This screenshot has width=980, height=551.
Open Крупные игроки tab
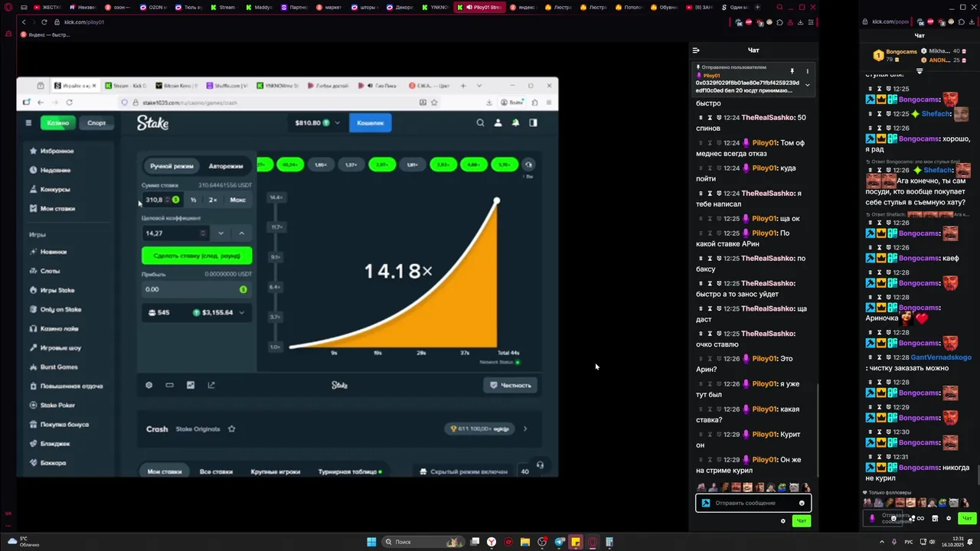coord(276,471)
